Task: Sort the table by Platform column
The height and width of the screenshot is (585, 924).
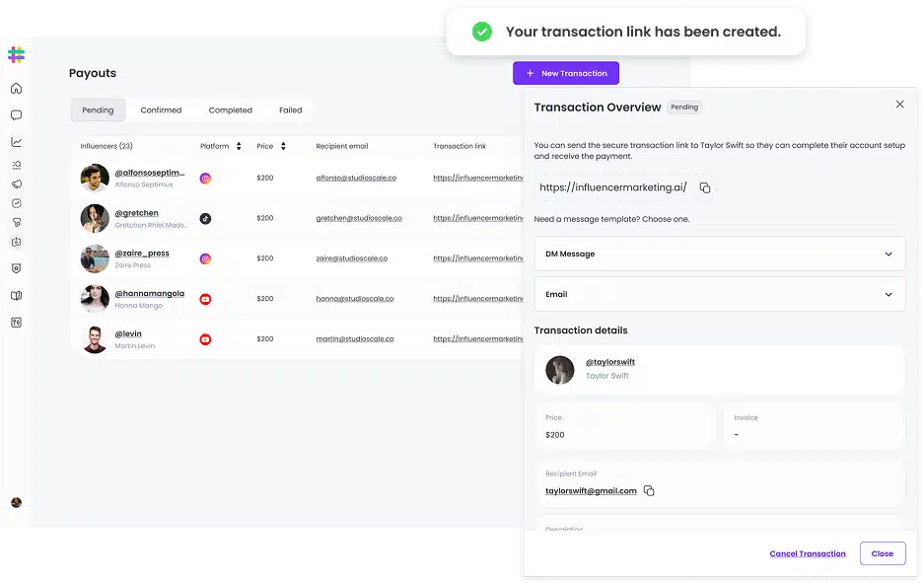Action: [239, 146]
